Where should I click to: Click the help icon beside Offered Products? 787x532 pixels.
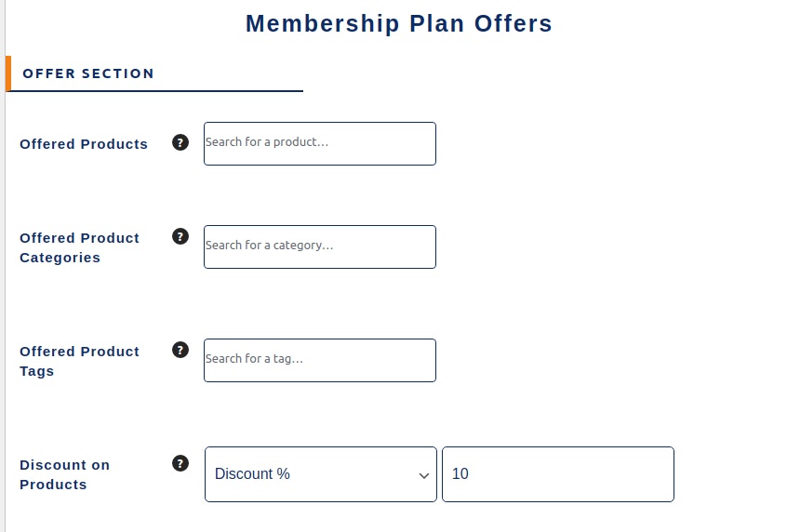180,142
